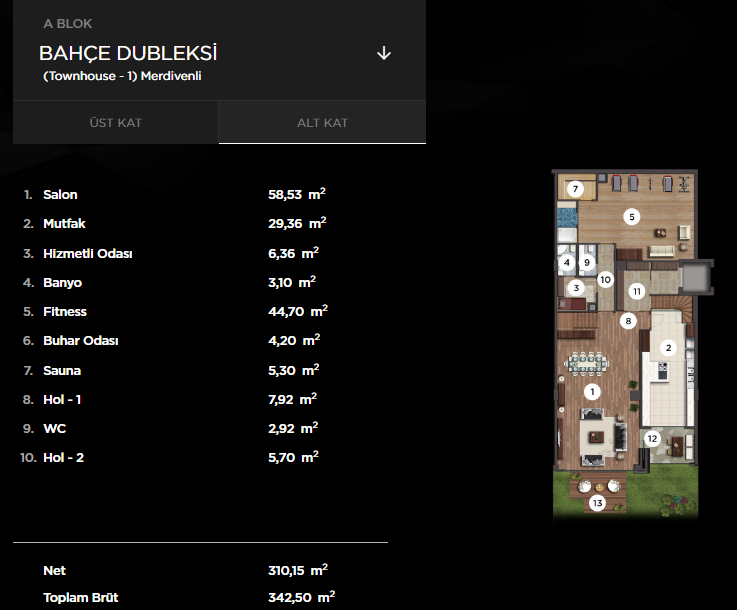The width and height of the screenshot is (737, 610).
Task: Click sauna marker 7 on the floor plan
Action: coord(575,189)
